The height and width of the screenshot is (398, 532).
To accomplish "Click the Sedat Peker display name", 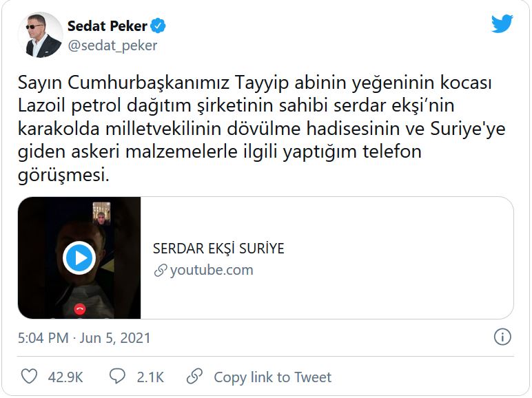I will pos(108,26).
